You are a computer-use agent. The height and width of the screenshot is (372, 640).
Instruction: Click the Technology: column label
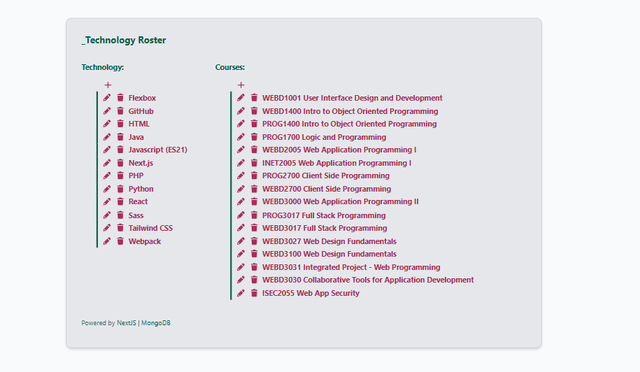pyautogui.click(x=102, y=67)
